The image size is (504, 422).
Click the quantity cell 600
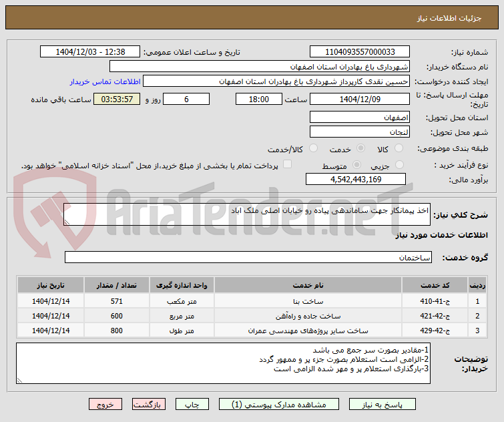click(x=116, y=316)
